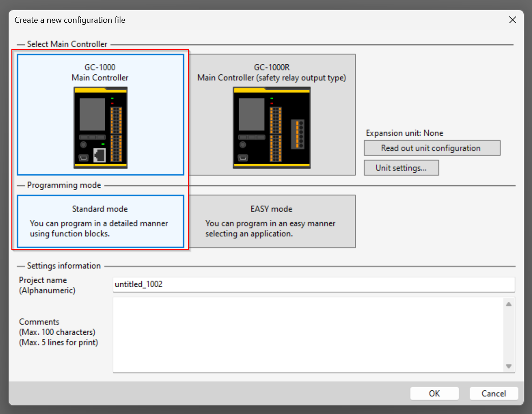Open Unit settings dialog
This screenshot has width=532, height=414.
pyautogui.click(x=401, y=168)
